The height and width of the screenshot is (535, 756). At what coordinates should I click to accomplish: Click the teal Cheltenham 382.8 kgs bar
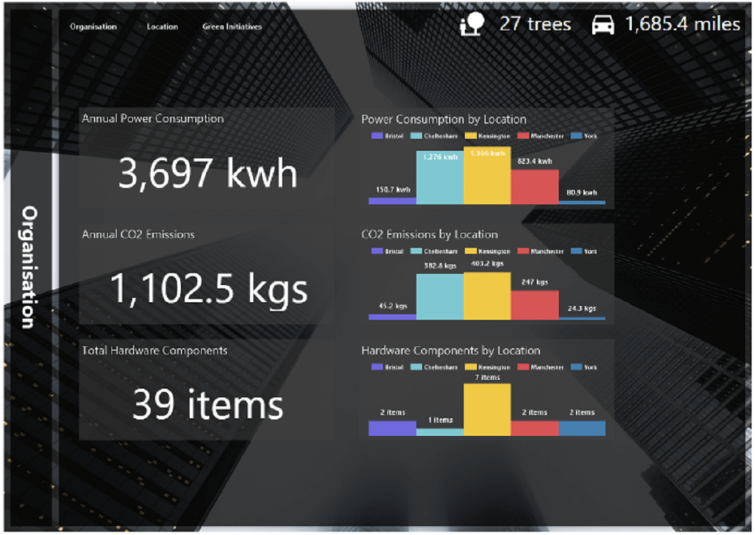point(440,296)
